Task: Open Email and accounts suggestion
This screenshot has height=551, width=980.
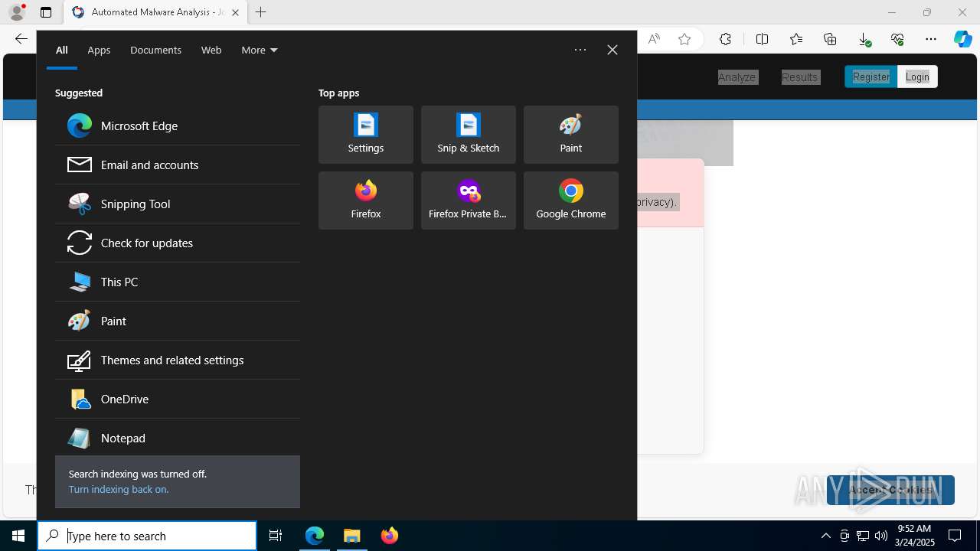Action: point(178,165)
